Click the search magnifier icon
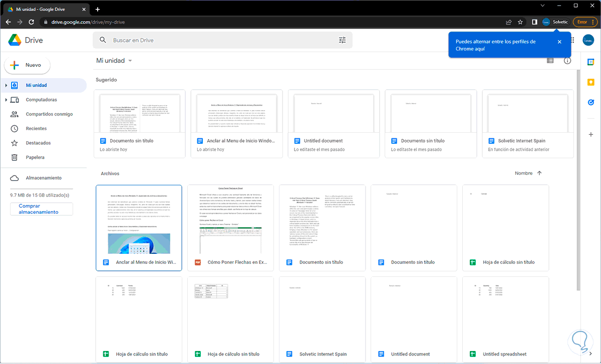Viewport: 601px width, 364px height. tap(103, 40)
